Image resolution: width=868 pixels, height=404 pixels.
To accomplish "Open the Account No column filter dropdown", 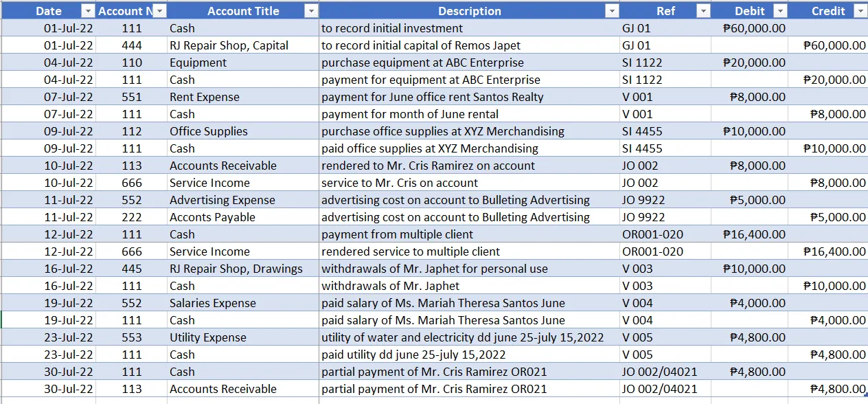I will [x=159, y=11].
